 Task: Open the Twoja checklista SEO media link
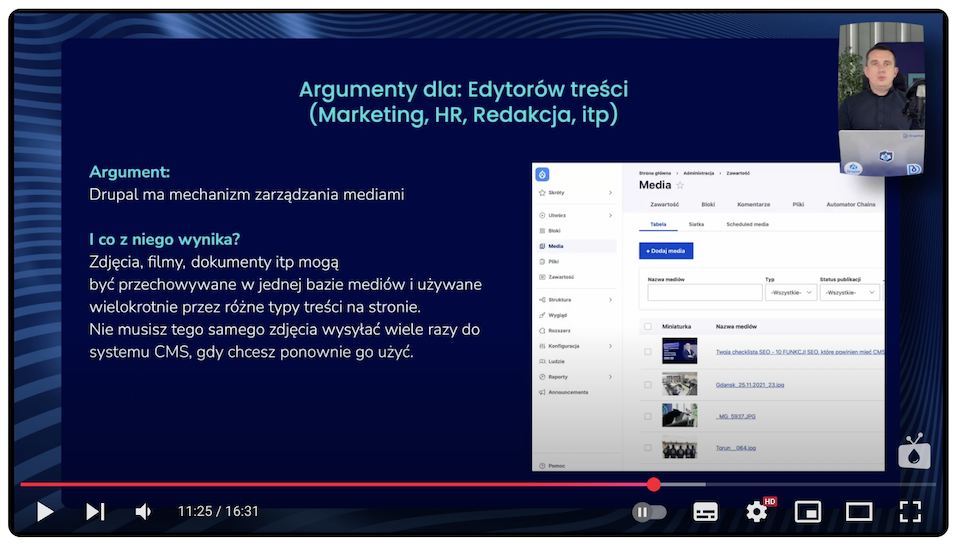pyautogui.click(x=800, y=352)
